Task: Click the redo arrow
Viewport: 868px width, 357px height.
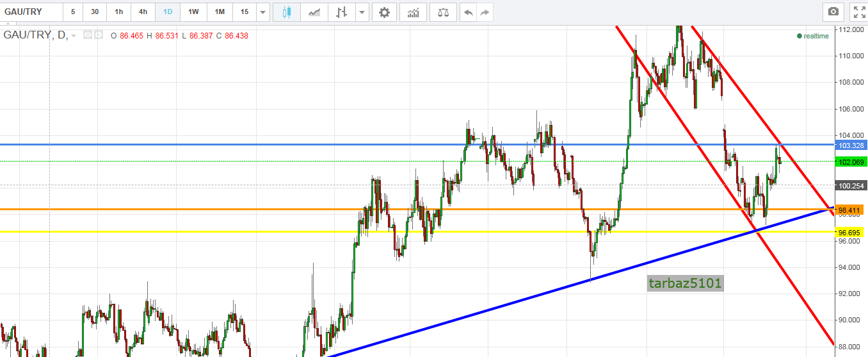Action: [485, 12]
